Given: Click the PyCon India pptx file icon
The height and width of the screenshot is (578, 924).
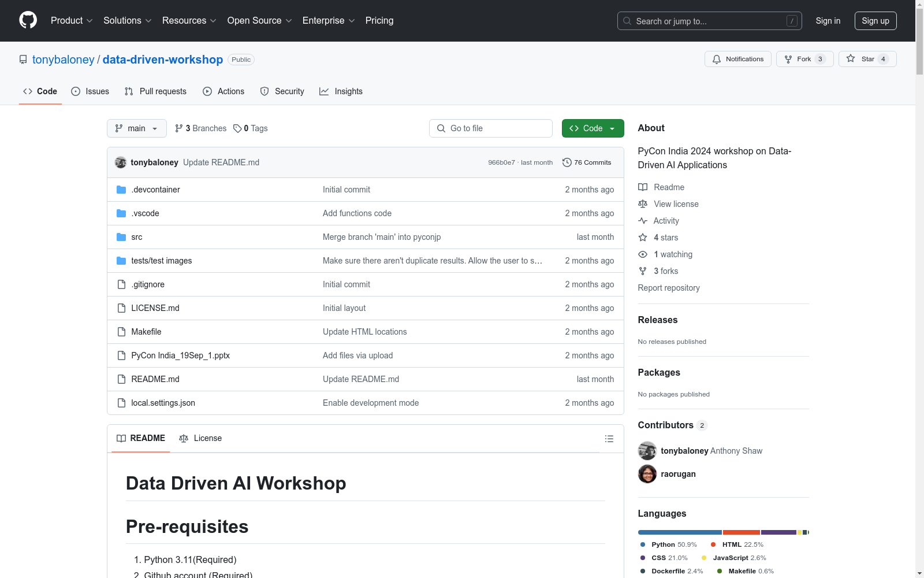Looking at the screenshot, I should click(x=121, y=355).
